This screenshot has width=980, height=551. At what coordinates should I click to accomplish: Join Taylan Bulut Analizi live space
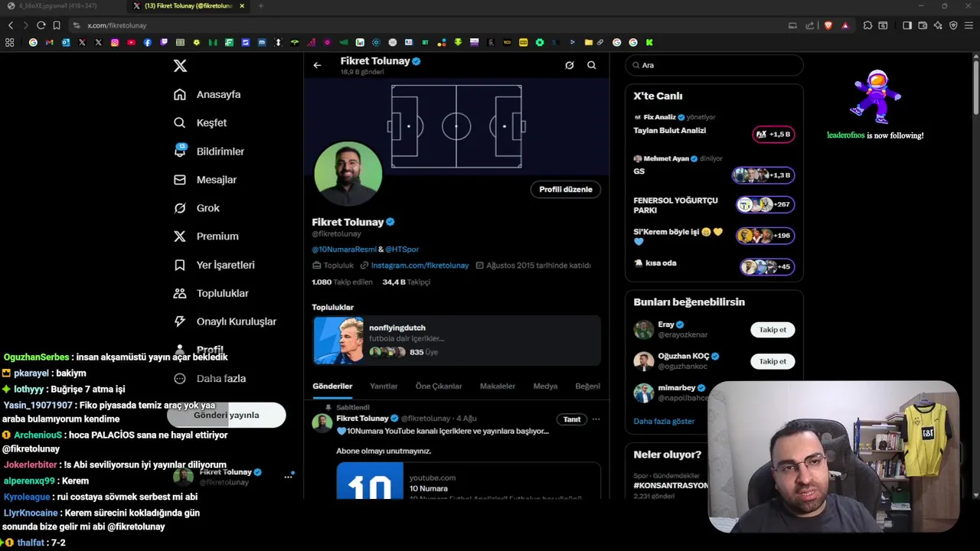click(x=774, y=135)
